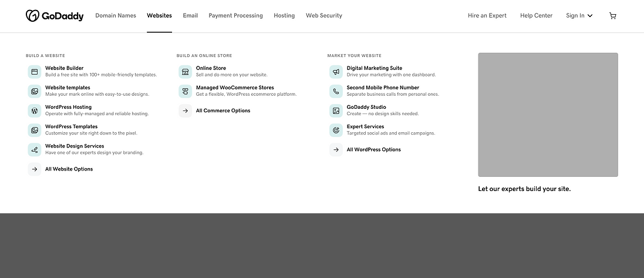The width and height of the screenshot is (644, 278).
Task: Open the Hosting menu
Action: 284,16
